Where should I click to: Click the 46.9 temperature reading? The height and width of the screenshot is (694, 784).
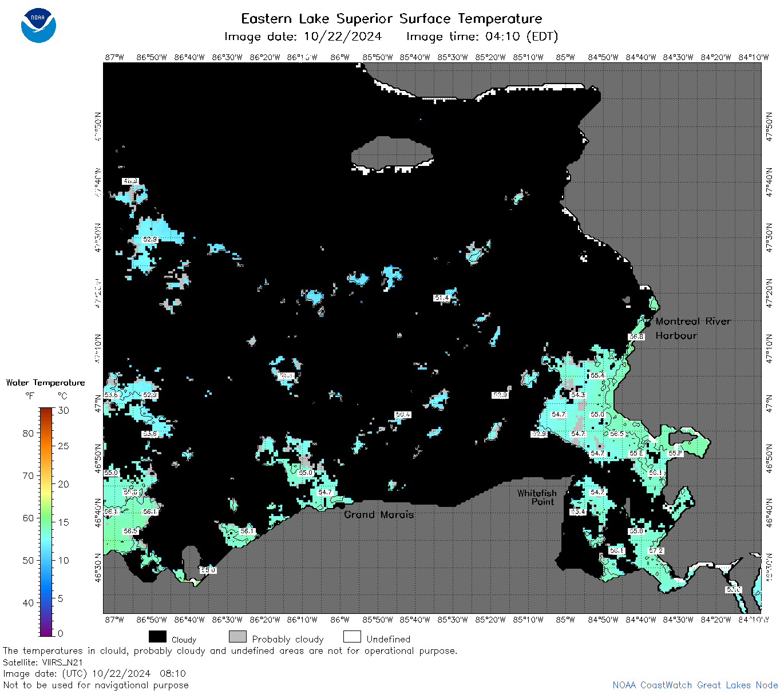coord(130,181)
